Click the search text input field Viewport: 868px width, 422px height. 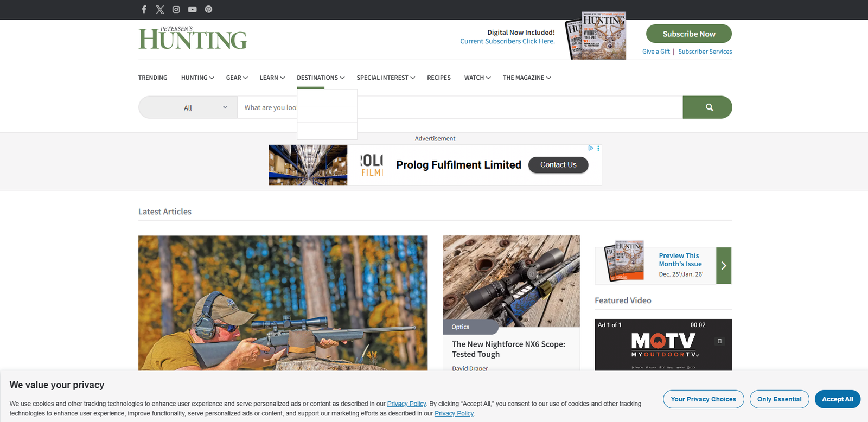[x=460, y=107]
